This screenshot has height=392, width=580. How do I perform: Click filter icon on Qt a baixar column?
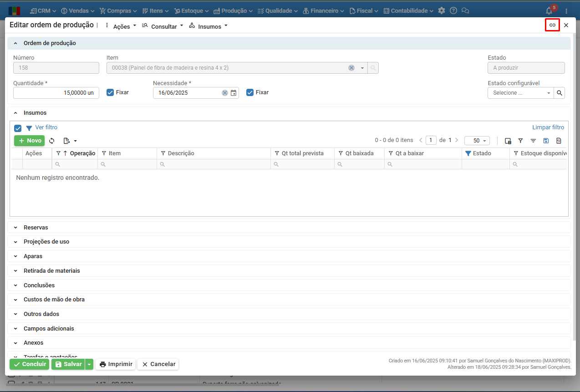(x=391, y=153)
